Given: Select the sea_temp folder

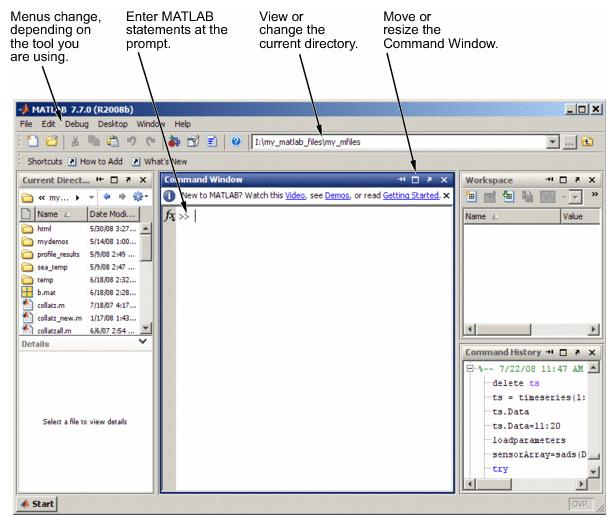Looking at the screenshot, I should (52, 267).
